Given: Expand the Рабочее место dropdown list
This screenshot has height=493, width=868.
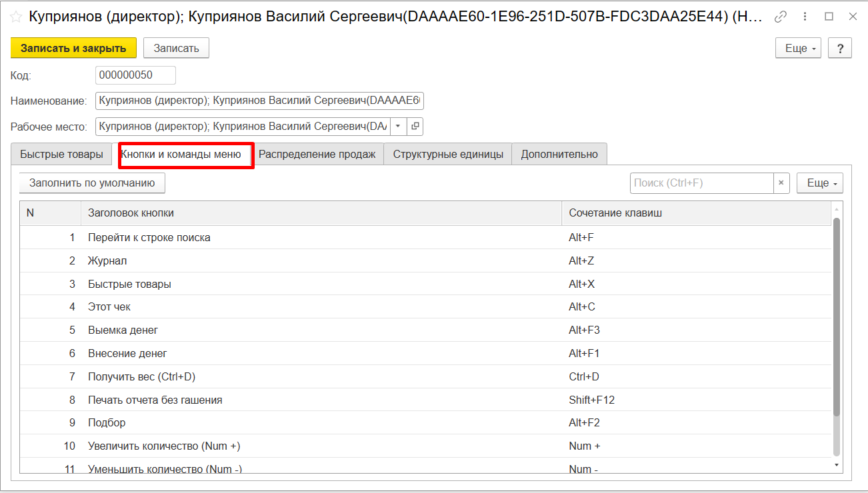Looking at the screenshot, I should pyautogui.click(x=398, y=126).
